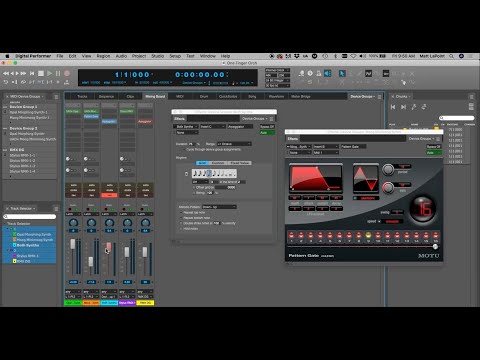480x360 pixels.
Task: Click the Rewind transport button
Action: coord(6,73)
